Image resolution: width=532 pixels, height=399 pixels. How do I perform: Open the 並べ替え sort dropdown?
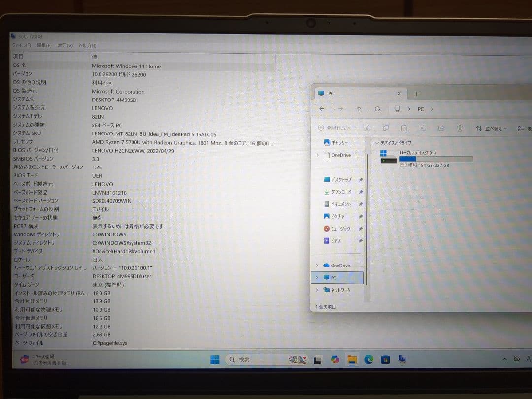(x=490, y=127)
